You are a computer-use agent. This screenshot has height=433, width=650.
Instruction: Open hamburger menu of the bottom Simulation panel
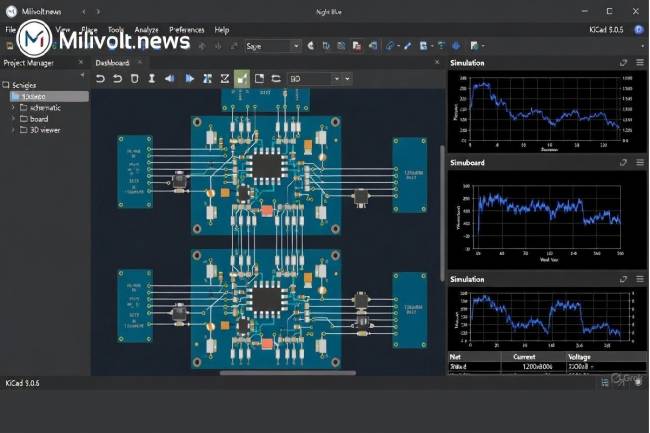coord(639,280)
